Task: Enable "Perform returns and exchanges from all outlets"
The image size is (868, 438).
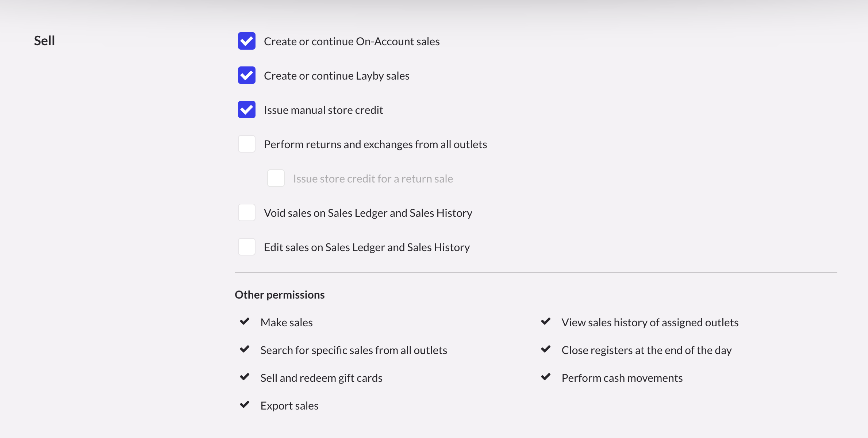Action: [246, 144]
